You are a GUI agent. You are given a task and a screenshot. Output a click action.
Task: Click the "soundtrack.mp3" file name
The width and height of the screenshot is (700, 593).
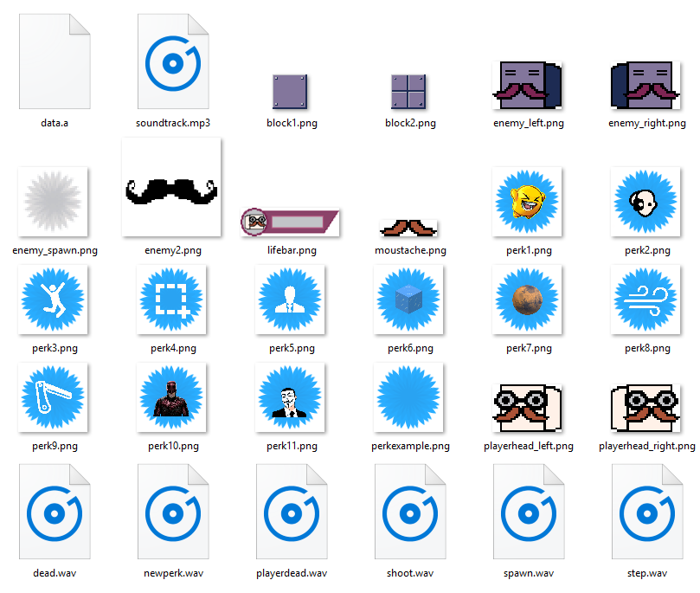coord(173,123)
